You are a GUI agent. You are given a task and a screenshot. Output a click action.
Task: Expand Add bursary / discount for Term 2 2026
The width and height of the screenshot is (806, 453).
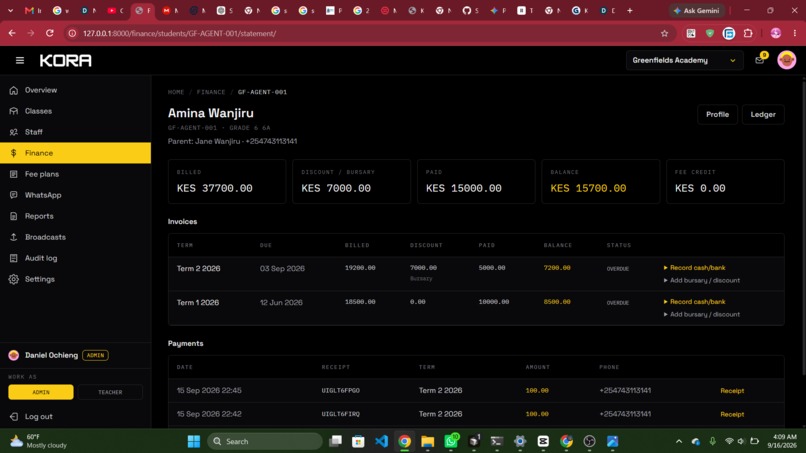click(x=702, y=280)
